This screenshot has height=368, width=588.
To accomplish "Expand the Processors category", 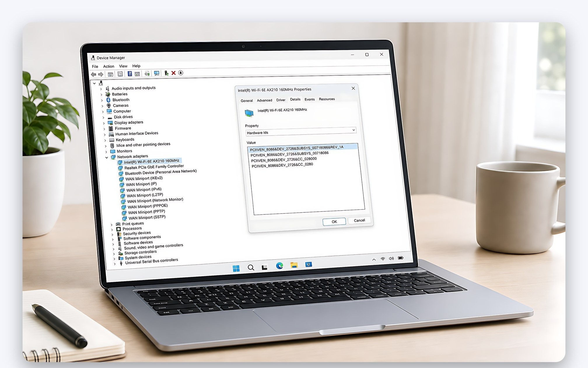I will (112, 230).
